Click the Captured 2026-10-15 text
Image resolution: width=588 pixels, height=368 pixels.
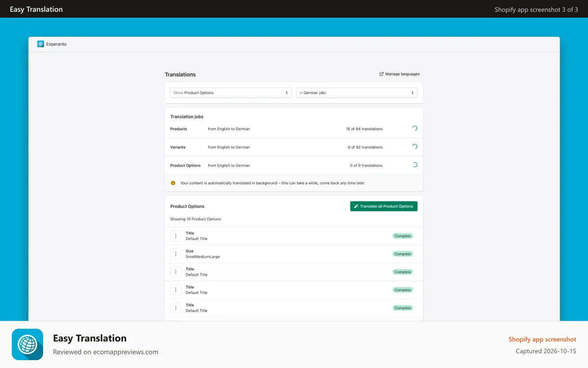click(x=546, y=351)
